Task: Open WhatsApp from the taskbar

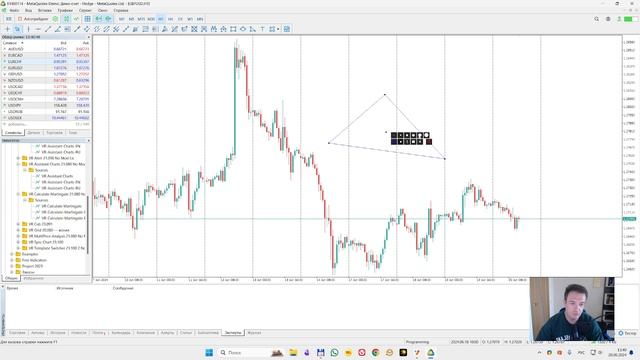Action: pyautogui.click(x=334, y=353)
